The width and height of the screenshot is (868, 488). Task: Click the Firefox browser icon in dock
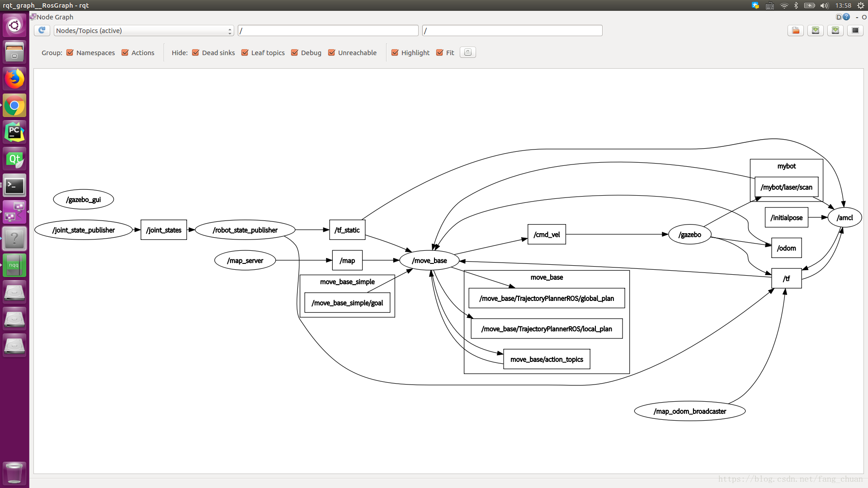pyautogui.click(x=15, y=78)
